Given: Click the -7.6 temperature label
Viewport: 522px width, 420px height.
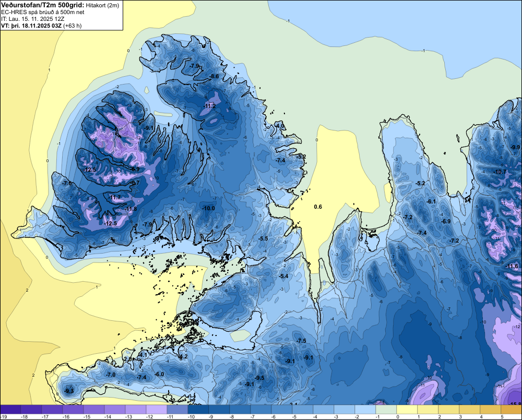Looking at the screenshot, I should pyautogui.click(x=67, y=183).
